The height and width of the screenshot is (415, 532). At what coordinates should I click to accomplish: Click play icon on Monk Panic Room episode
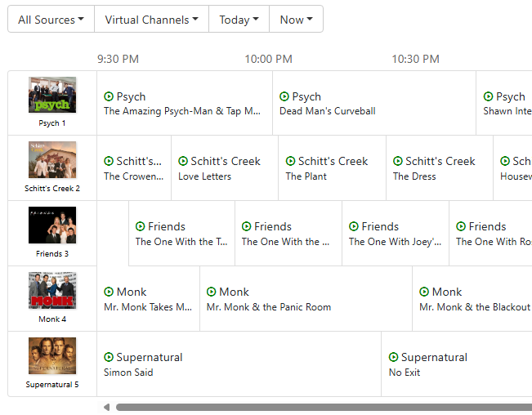(x=212, y=292)
